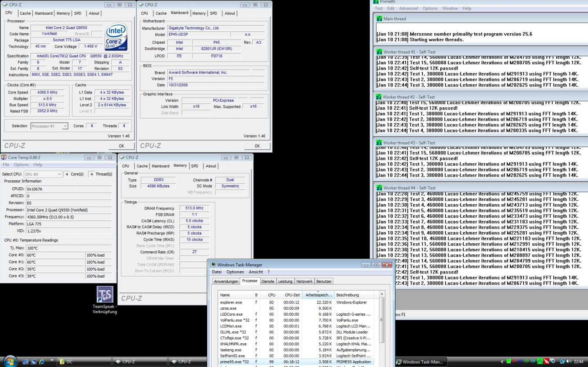
Task: Click the clock showing 22:44
Action: [578, 361]
